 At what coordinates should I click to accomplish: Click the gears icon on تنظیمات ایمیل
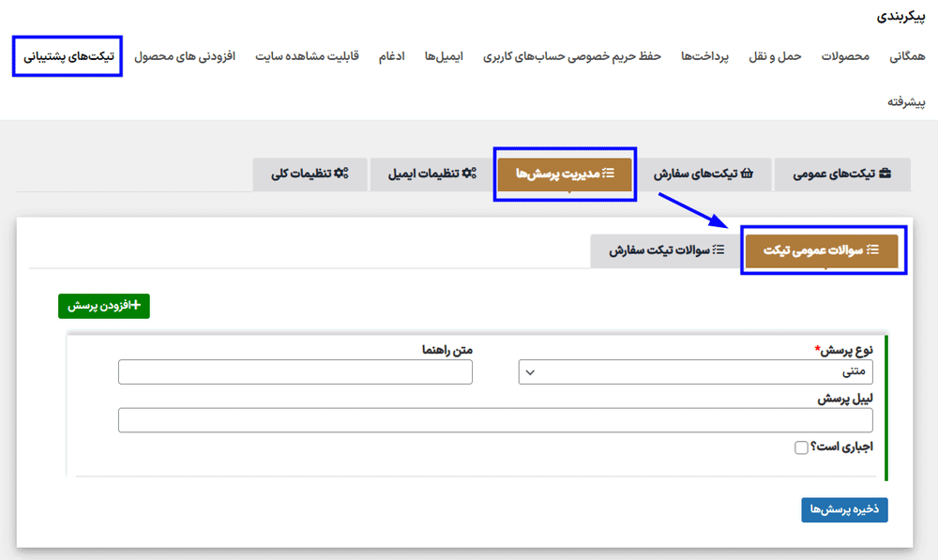pos(470,174)
